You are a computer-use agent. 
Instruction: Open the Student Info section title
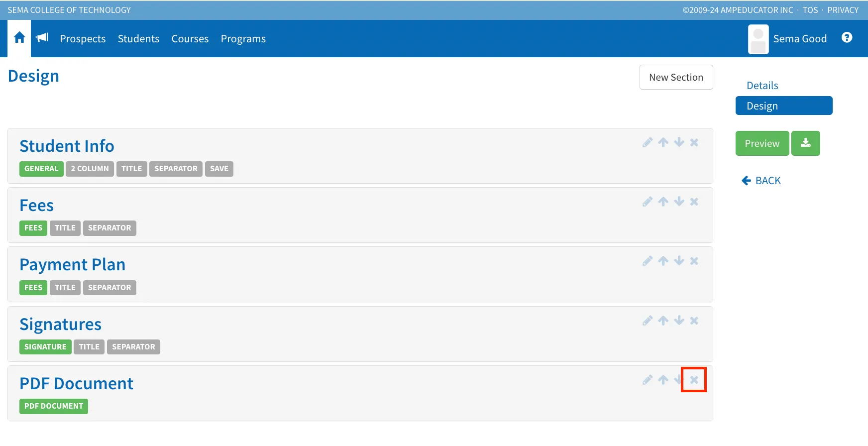tap(67, 146)
